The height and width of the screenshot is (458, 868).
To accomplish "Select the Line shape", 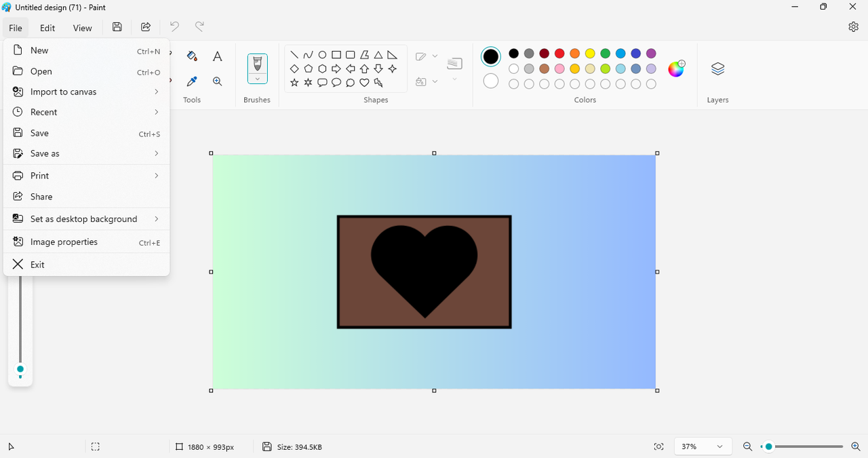I will coord(294,55).
